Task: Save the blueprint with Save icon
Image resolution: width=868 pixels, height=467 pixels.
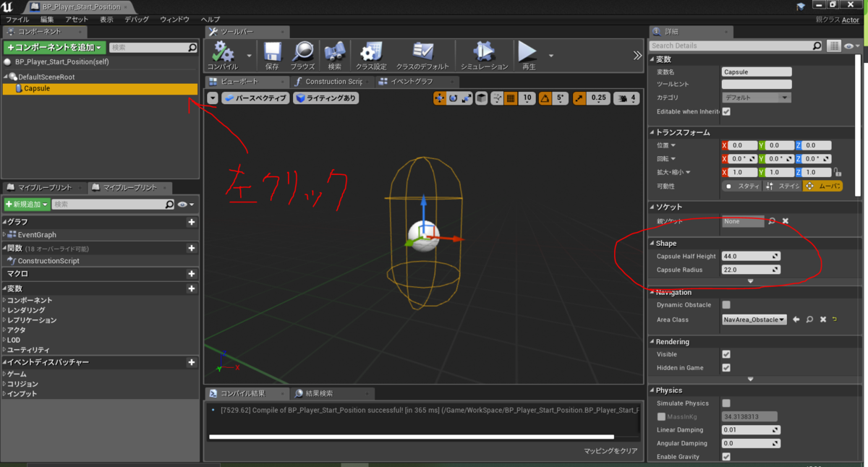Action: [x=272, y=52]
